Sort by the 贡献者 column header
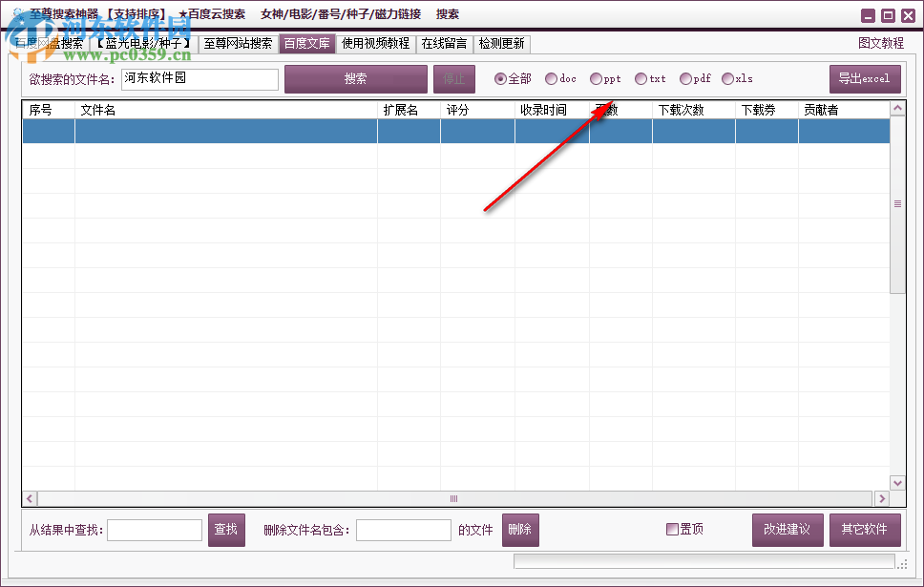Image resolution: width=924 pixels, height=587 pixels. (x=844, y=110)
